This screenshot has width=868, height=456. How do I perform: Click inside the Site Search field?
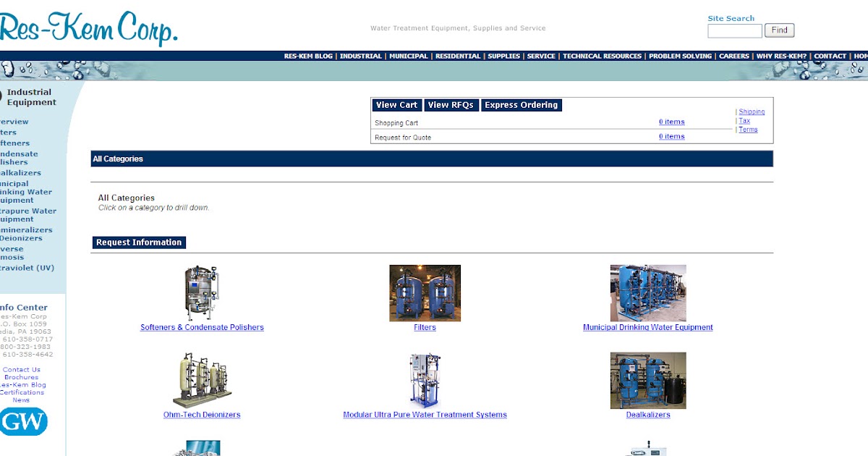(x=734, y=30)
